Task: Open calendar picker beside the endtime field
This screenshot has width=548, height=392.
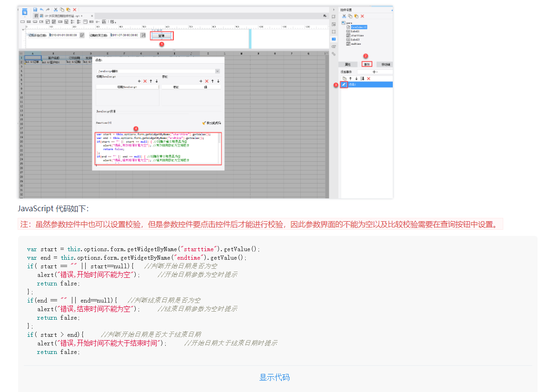Action: pos(143,35)
